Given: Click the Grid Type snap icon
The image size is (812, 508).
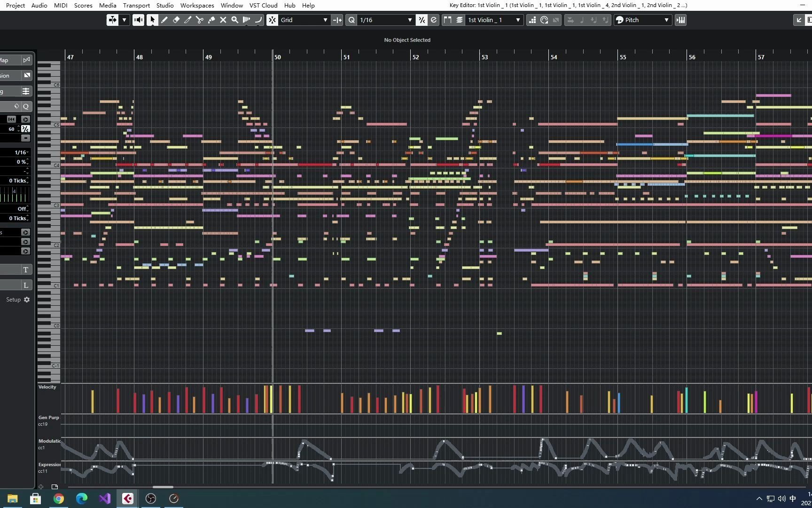Looking at the screenshot, I should pyautogui.click(x=337, y=20).
